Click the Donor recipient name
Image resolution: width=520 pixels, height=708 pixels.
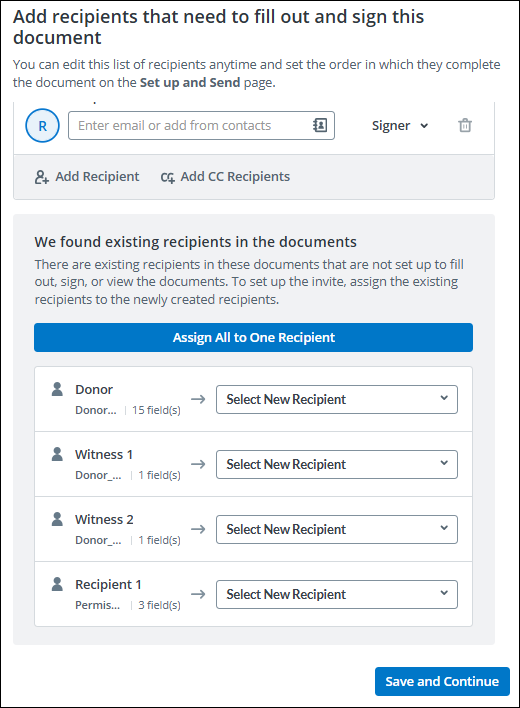[94, 389]
